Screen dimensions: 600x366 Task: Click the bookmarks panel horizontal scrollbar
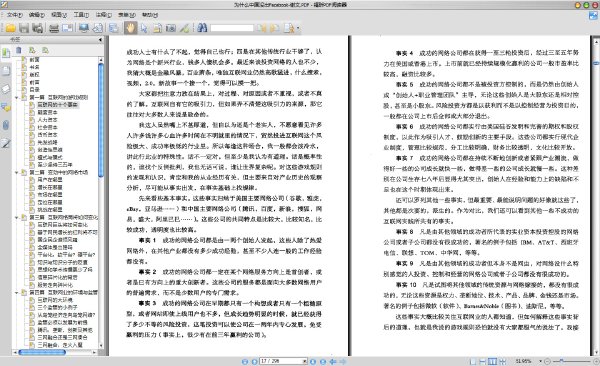point(42,352)
